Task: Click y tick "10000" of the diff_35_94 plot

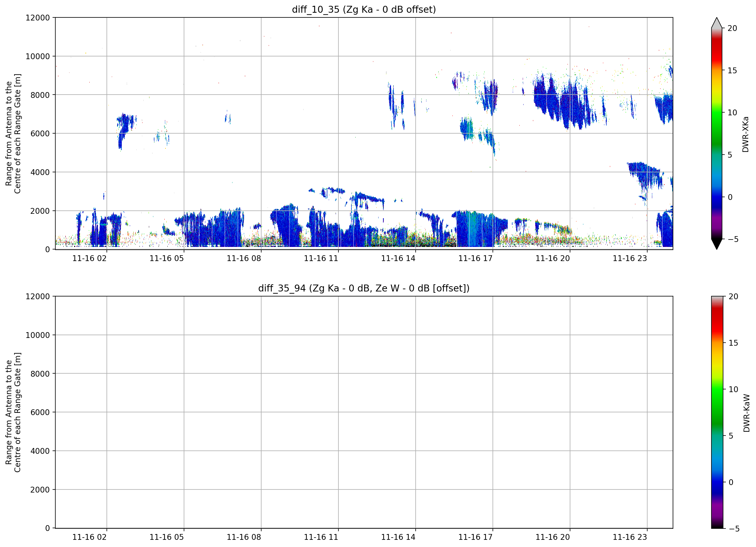Action: click(38, 335)
